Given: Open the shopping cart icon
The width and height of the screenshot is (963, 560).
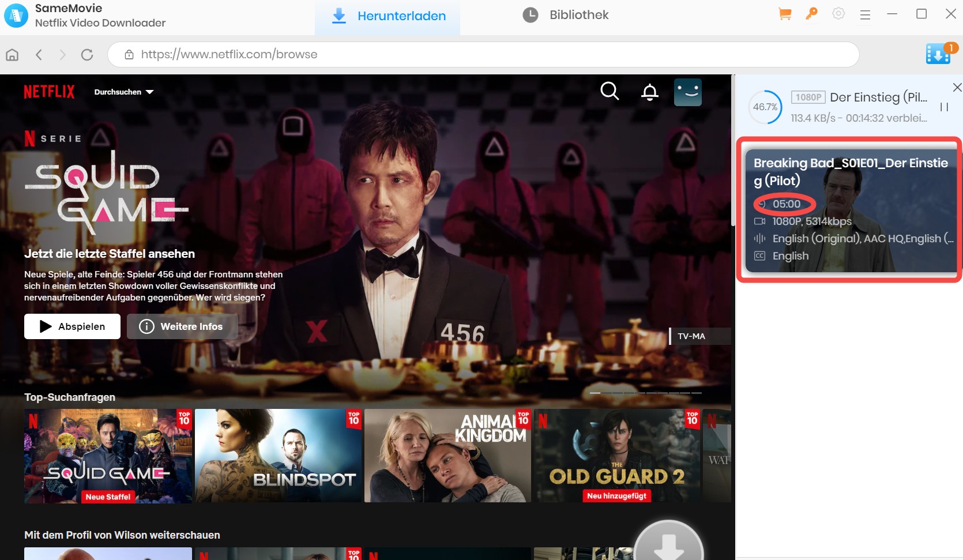Looking at the screenshot, I should pos(784,14).
